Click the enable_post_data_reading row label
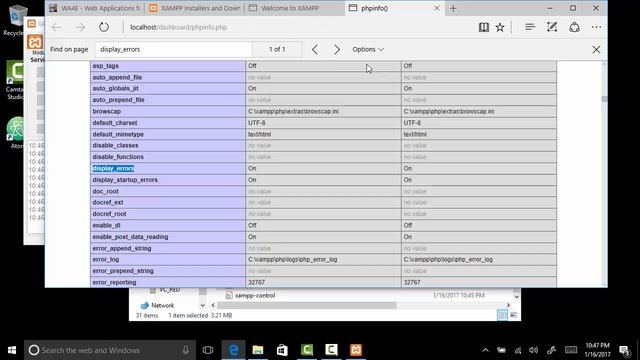The width and height of the screenshot is (640, 360). 130,237
